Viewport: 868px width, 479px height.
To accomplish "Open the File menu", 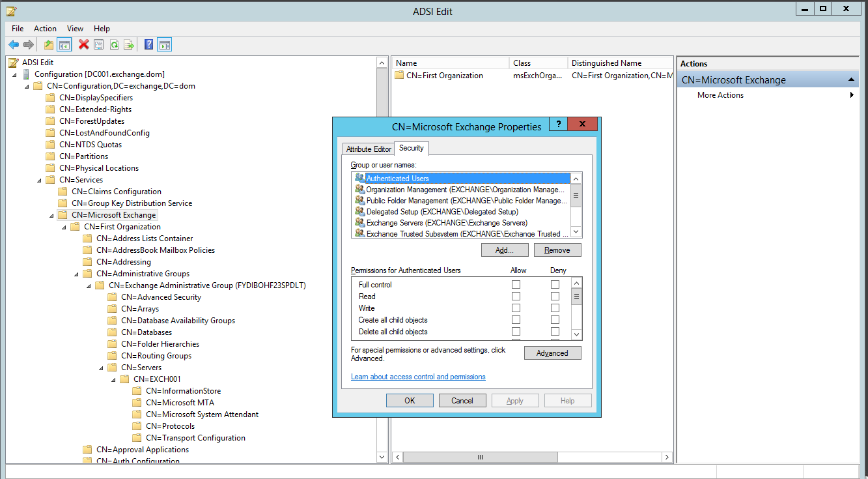I will click(x=18, y=29).
